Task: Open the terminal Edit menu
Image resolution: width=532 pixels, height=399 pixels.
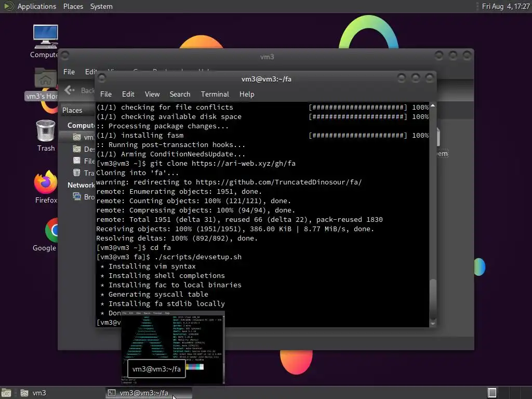Action: click(128, 94)
